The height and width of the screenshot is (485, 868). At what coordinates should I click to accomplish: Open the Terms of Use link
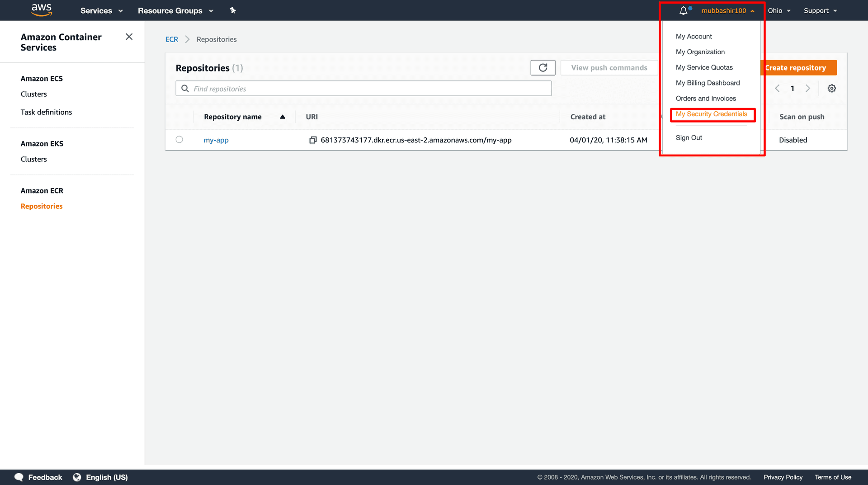coord(833,477)
